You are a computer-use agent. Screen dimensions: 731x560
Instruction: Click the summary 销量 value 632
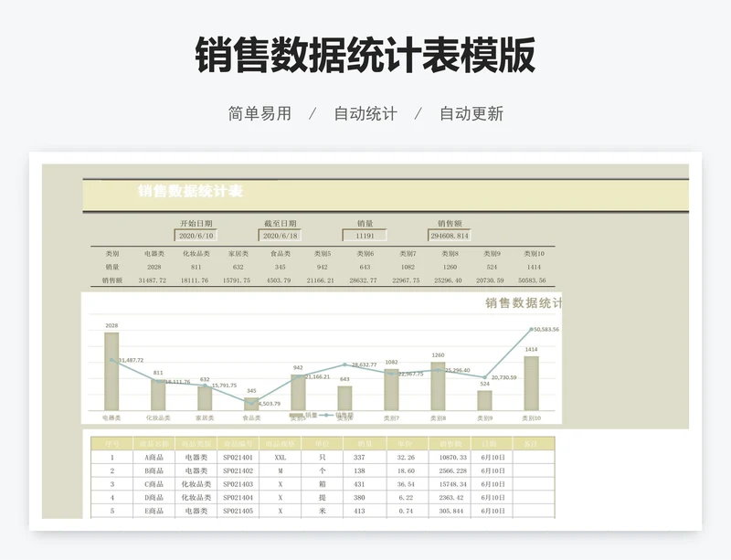click(x=238, y=267)
